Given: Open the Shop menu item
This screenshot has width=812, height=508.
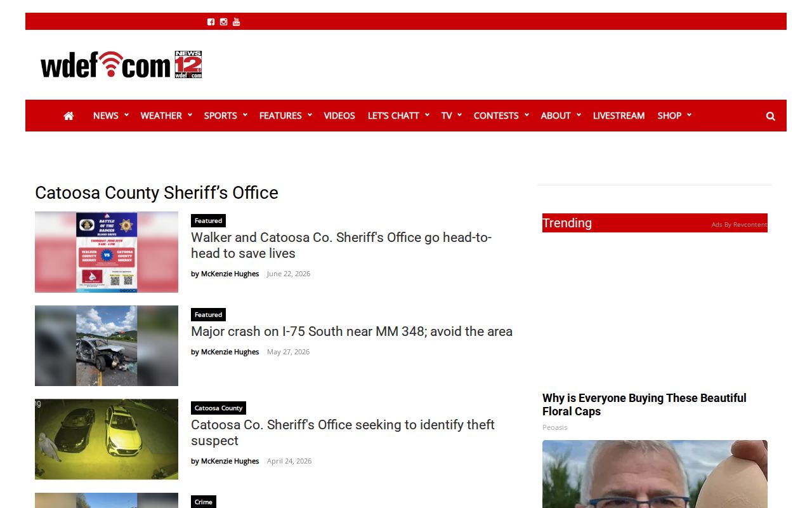Looking at the screenshot, I should [669, 116].
